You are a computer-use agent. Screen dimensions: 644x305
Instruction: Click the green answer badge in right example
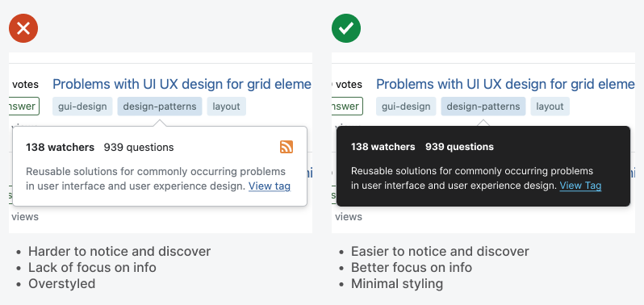tap(348, 107)
